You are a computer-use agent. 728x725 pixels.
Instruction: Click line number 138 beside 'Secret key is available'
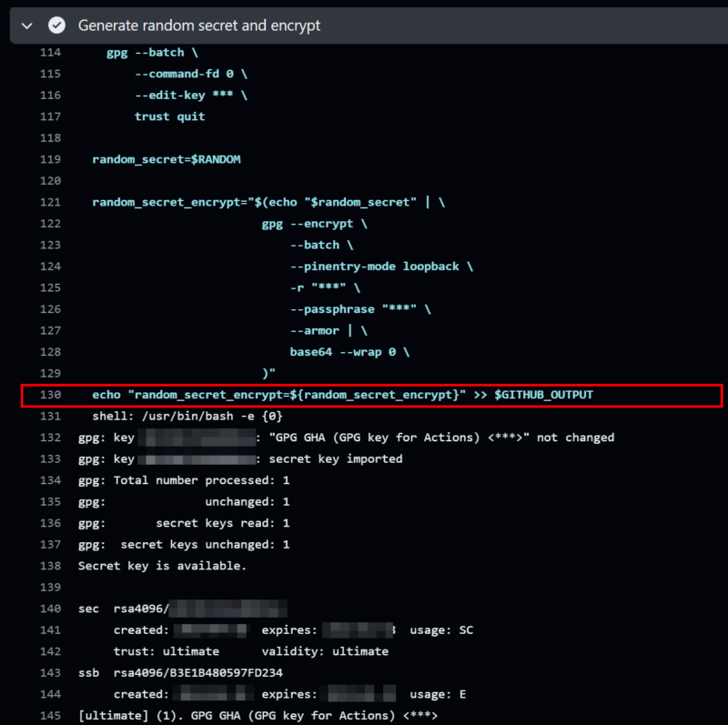[50, 566]
